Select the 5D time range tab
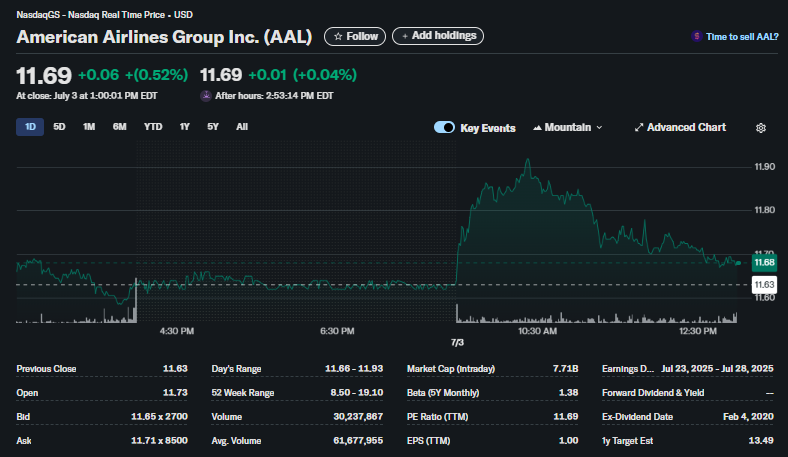This screenshot has height=457, width=788. [59, 127]
